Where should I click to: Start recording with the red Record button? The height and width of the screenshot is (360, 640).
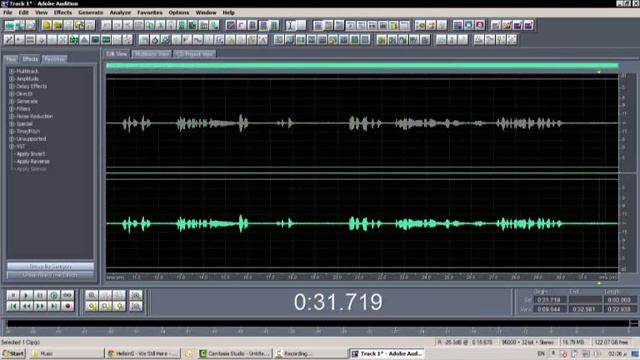pos(67,306)
